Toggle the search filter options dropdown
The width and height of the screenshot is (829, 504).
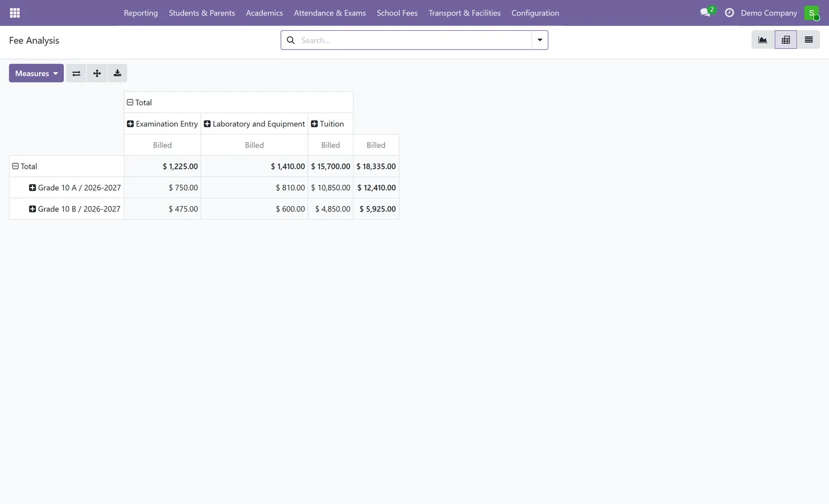pos(539,40)
